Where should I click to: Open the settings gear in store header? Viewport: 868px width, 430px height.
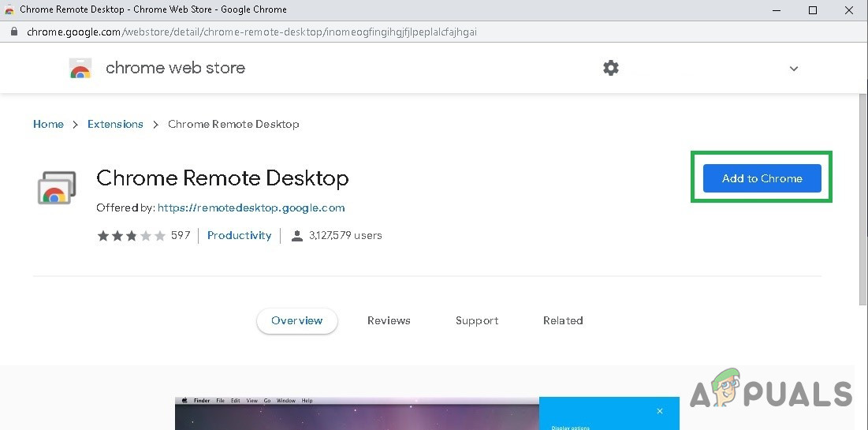(x=611, y=68)
